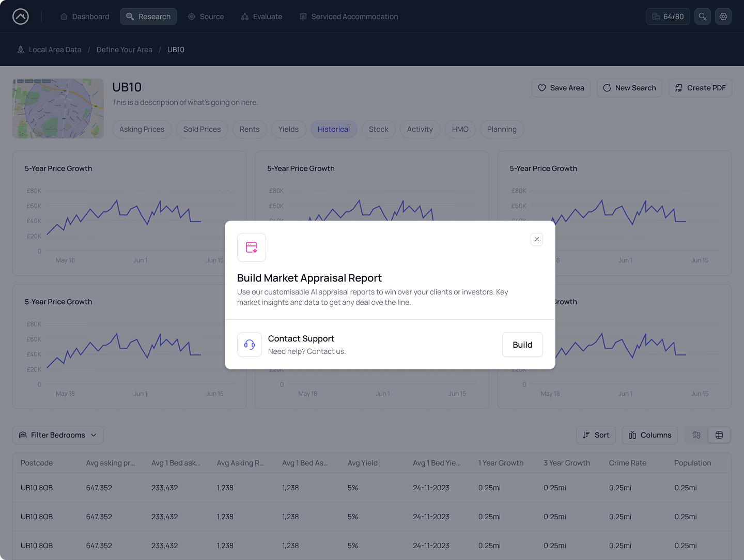
Task: Click the bed icon in Filter Bedrooms
Action: [23, 435]
